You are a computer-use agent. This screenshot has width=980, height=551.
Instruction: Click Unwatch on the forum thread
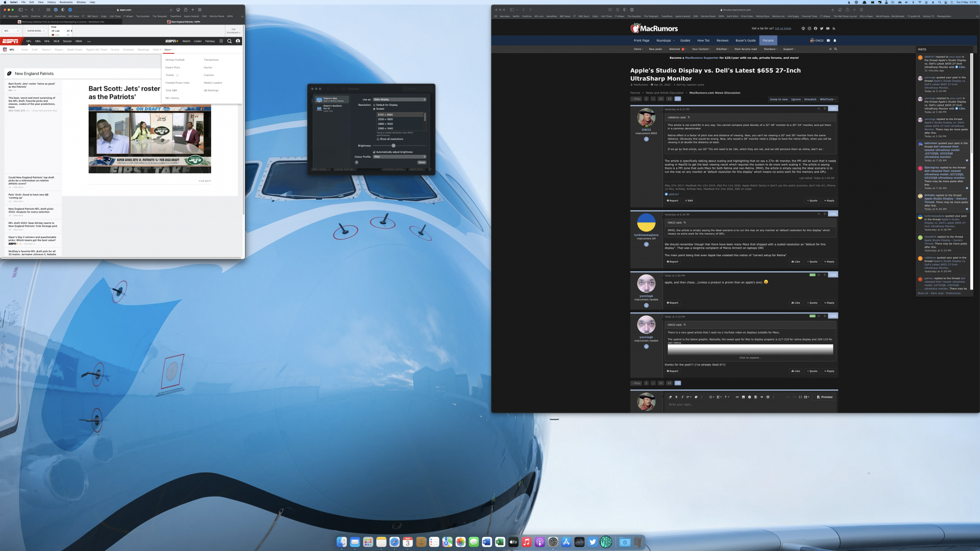810,99
